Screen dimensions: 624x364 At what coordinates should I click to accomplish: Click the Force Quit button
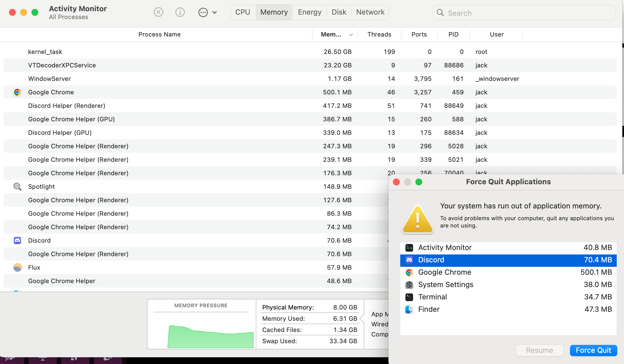click(x=593, y=350)
